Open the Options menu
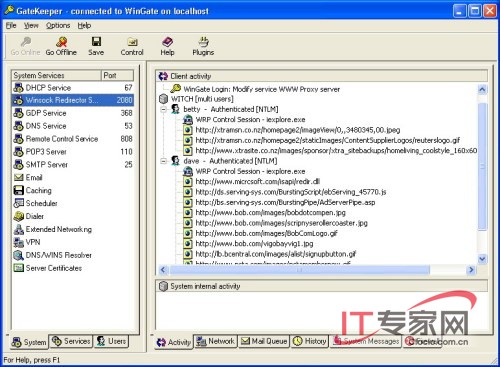This screenshot has width=500, height=367. tap(58, 26)
